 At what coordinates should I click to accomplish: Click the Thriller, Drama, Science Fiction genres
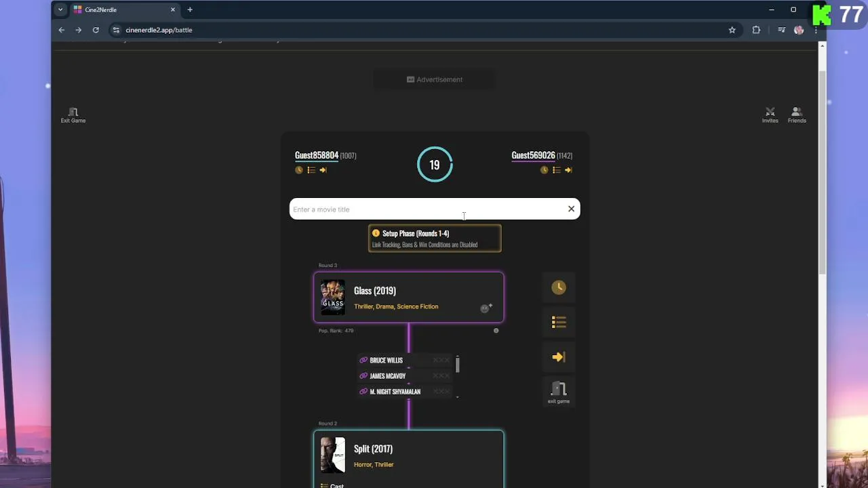pos(396,306)
